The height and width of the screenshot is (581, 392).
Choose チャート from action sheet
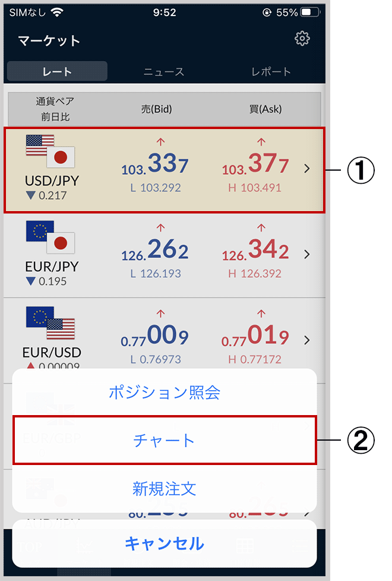(165, 440)
